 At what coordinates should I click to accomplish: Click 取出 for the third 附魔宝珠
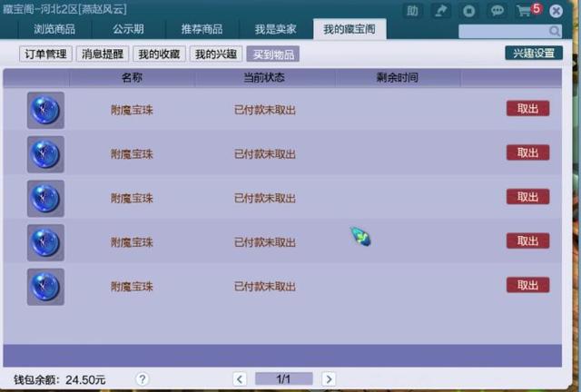pyautogui.click(x=527, y=197)
